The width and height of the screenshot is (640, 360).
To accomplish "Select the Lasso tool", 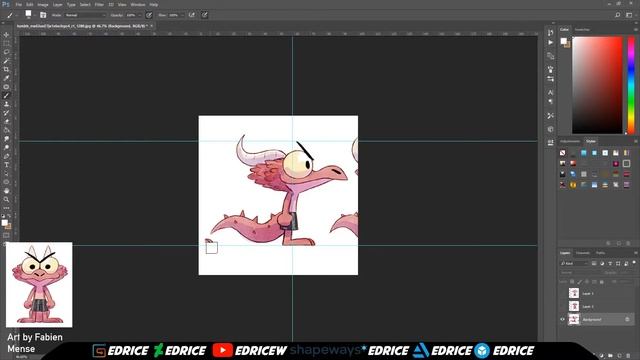I will pyautogui.click(x=6, y=52).
